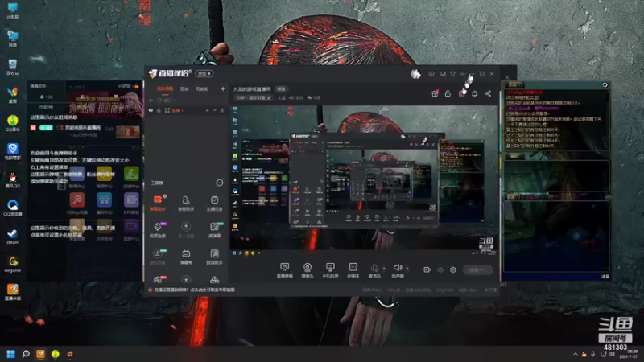Image resolution: width=644 pixels, height=362 pixels.
Task: Open the 弹幕助手 tool in toolbox
Action: click(158, 204)
